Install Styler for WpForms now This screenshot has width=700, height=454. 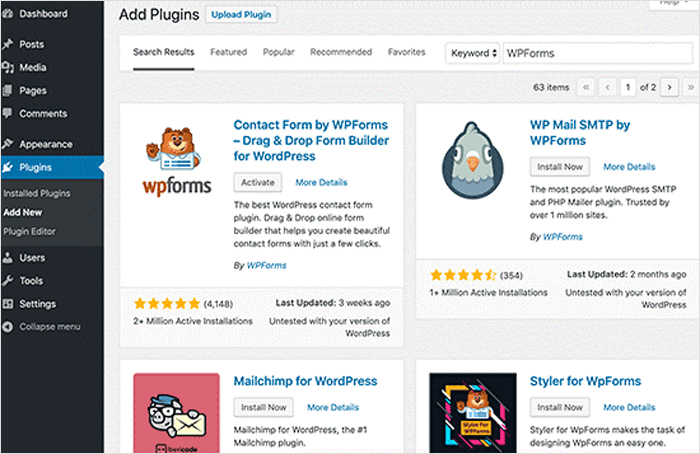pos(560,407)
